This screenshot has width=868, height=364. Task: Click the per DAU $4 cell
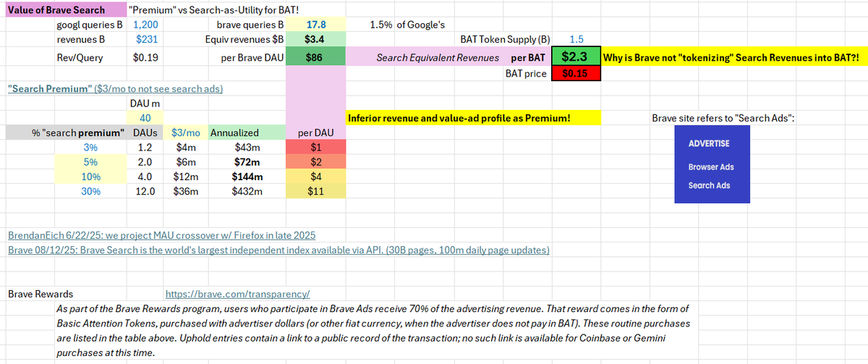point(316,176)
